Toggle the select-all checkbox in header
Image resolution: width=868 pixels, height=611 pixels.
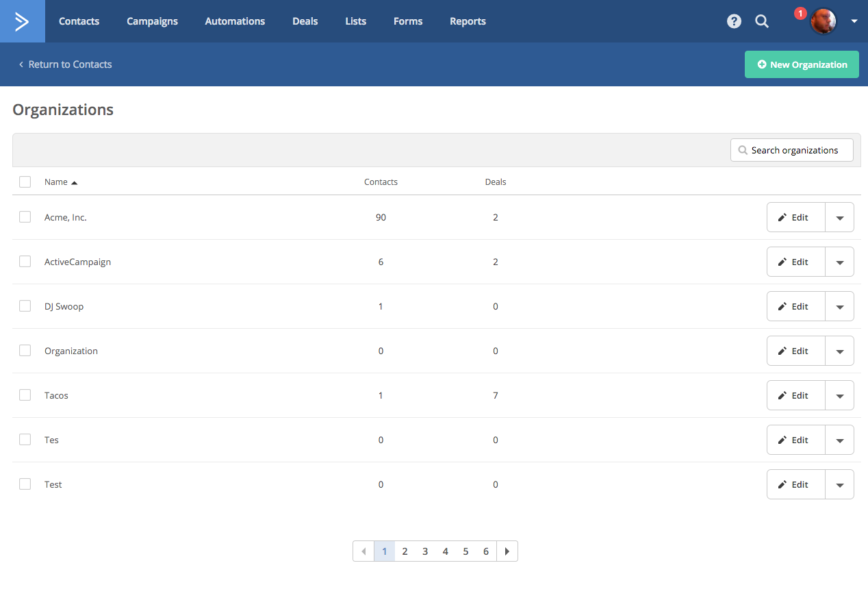25,182
